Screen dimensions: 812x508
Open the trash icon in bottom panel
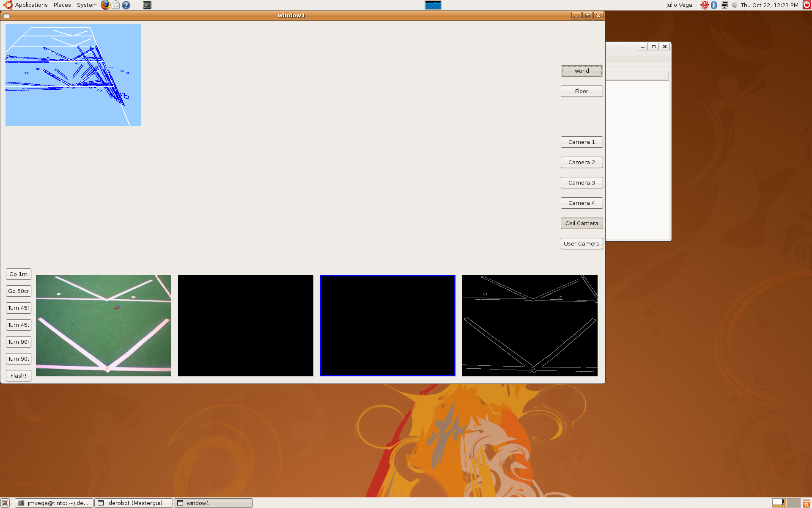pyautogui.click(x=807, y=503)
